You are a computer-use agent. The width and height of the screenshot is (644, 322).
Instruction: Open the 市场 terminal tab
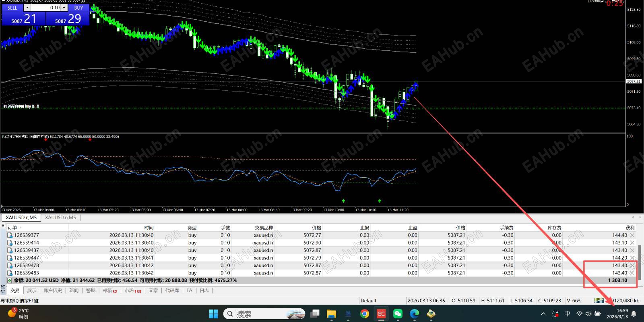click(132, 291)
